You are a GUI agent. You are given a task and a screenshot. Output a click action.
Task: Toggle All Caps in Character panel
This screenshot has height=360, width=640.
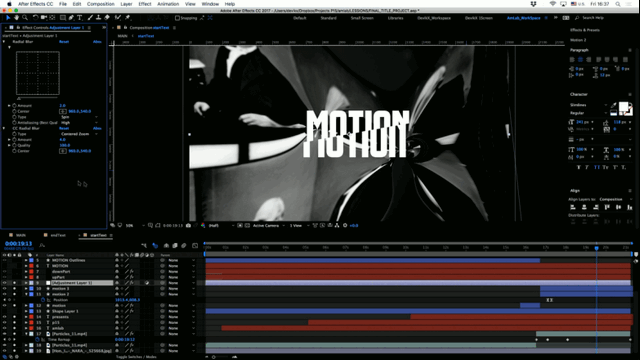(x=597, y=167)
